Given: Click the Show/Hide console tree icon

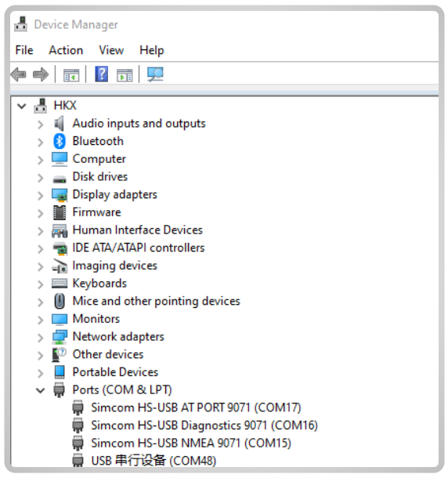Looking at the screenshot, I should (71, 75).
